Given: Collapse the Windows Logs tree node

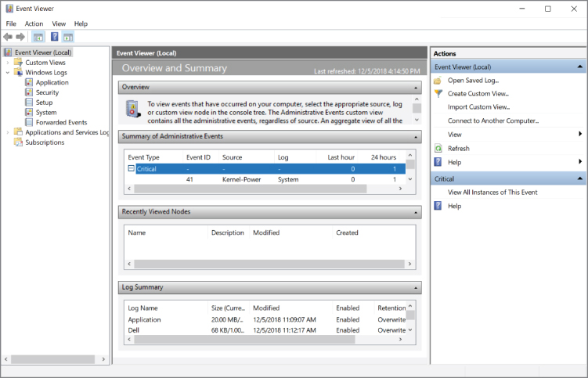Looking at the screenshot, I should click(x=8, y=73).
